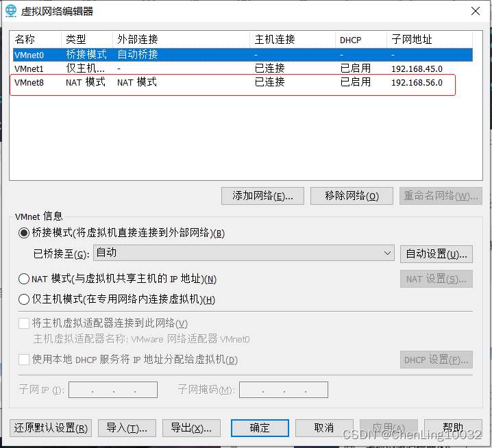This screenshot has width=492, height=448.
Task: Click the 类型 column header
Action: coord(87,40)
